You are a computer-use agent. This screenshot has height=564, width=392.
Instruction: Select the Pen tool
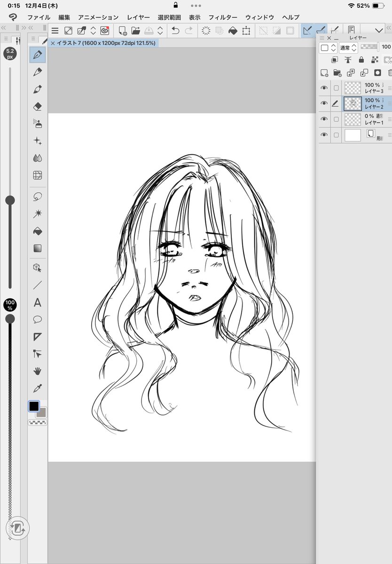click(38, 55)
